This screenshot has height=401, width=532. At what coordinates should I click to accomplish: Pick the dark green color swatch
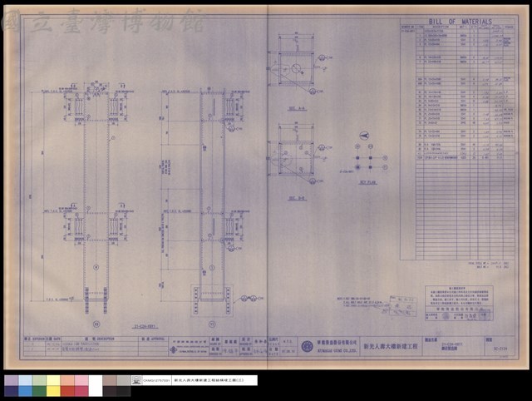pos(39,391)
